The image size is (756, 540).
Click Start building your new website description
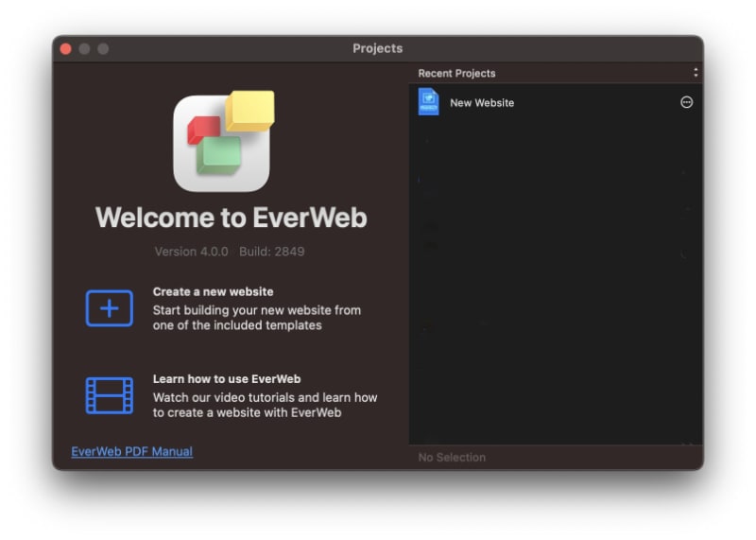point(257,318)
